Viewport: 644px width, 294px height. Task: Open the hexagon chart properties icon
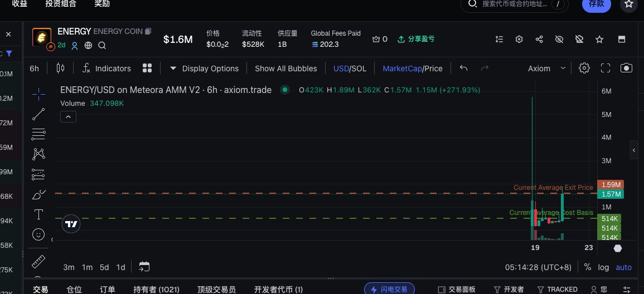click(618, 248)
